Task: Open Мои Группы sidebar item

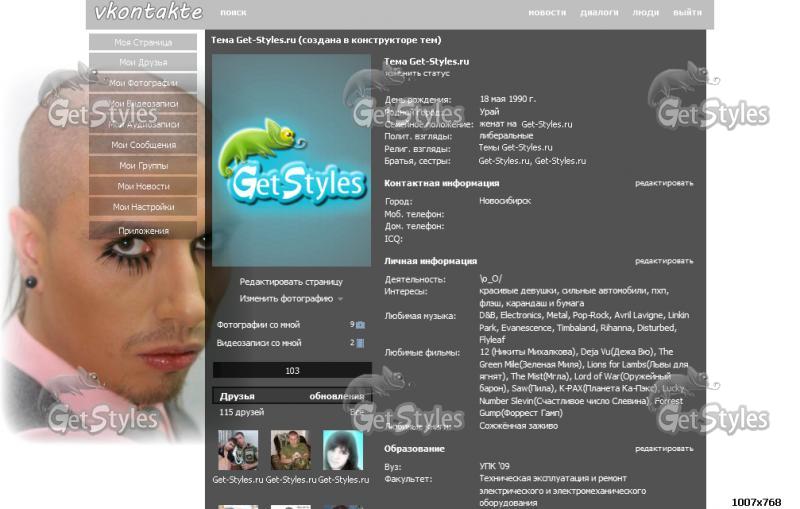Action: pyautogui.click(x=143, y=166)
